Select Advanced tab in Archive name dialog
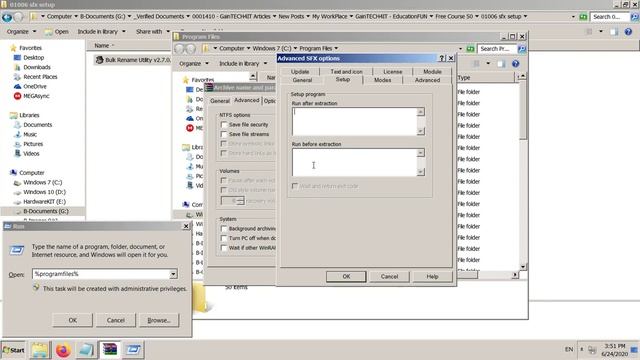Viewport: 640px width, 360px height. pos(247,100)
